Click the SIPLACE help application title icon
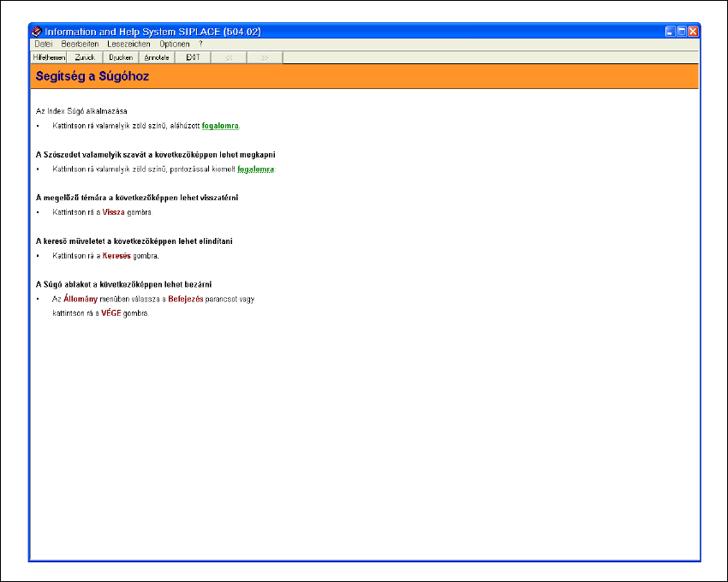This screenshot has width=728, height=582. tap(36, 32)
